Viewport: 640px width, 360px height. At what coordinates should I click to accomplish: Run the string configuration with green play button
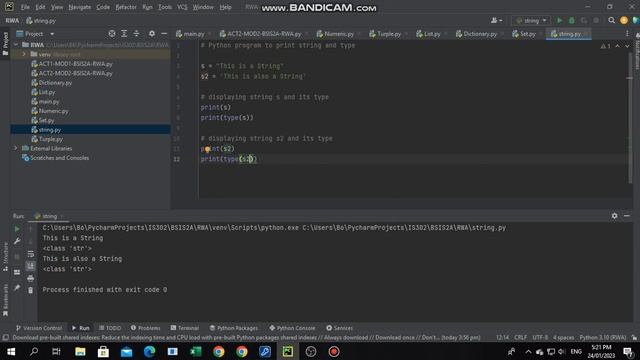[560, 20]
